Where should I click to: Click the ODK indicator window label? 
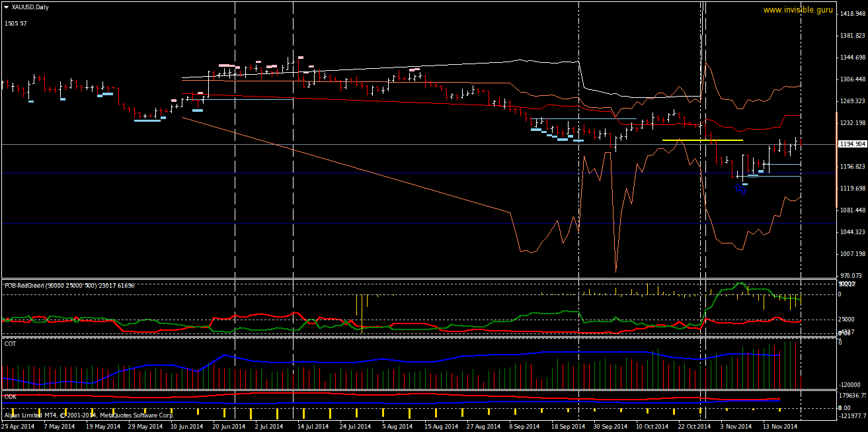pyautogui.click(x=10, y=396)
